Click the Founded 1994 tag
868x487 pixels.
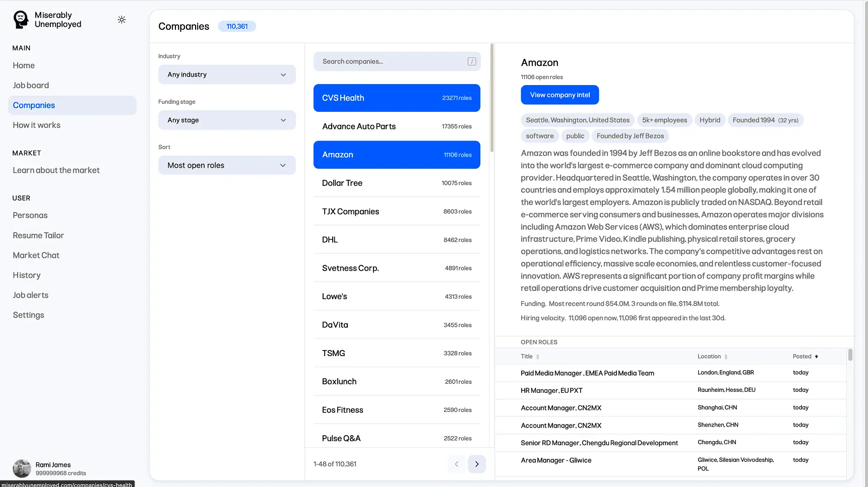[x=765, y=120]
